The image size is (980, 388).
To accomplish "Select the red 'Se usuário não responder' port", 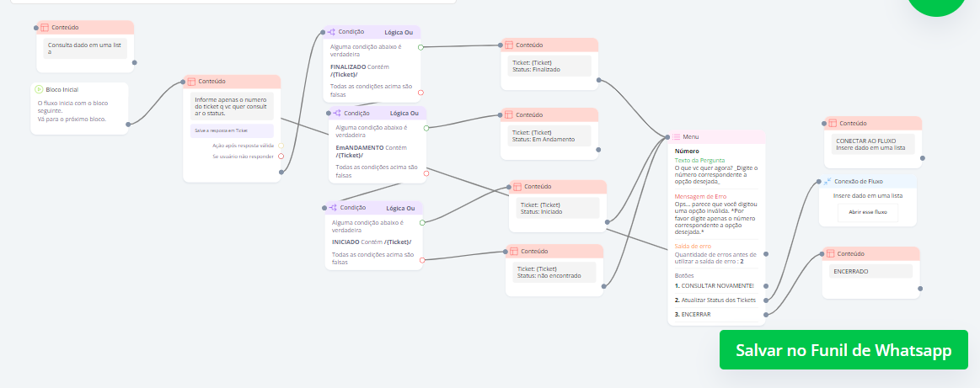I will coord(281,156).
